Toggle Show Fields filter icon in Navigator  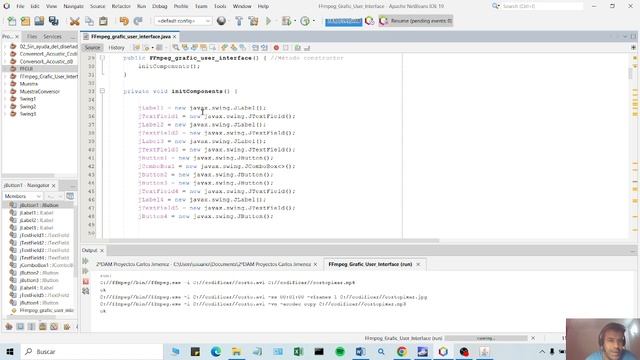[x=20, y=327]
